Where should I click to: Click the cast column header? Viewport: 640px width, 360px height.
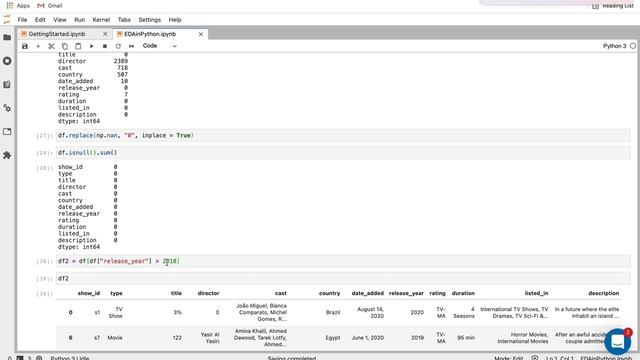pos(280,293)
